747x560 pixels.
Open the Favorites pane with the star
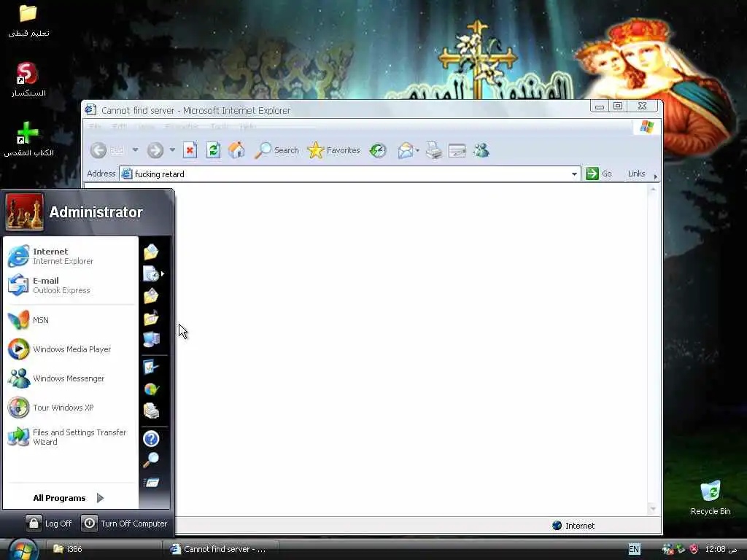(x=334, y=150)
